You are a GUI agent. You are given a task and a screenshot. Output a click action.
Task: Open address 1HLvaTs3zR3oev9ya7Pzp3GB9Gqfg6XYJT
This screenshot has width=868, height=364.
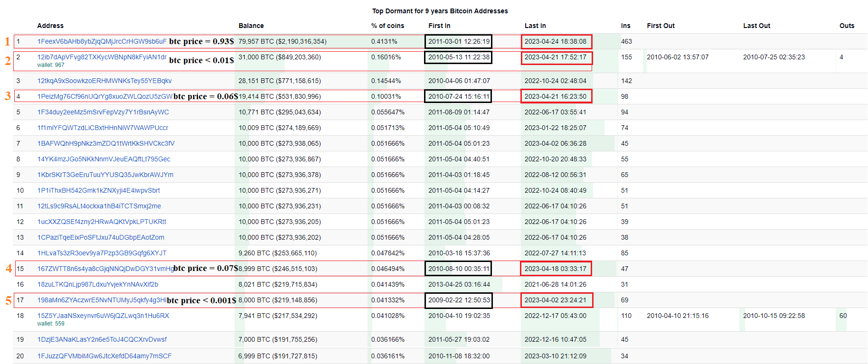click(102, 253)
